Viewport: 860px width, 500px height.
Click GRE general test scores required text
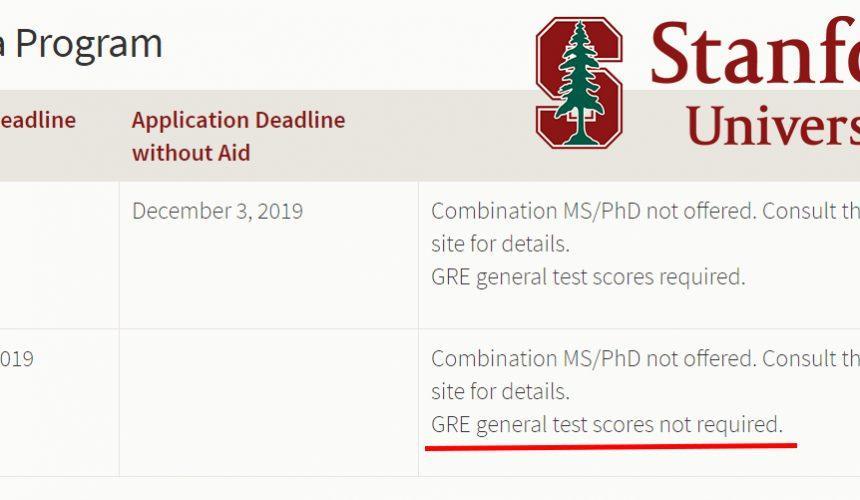588,277
